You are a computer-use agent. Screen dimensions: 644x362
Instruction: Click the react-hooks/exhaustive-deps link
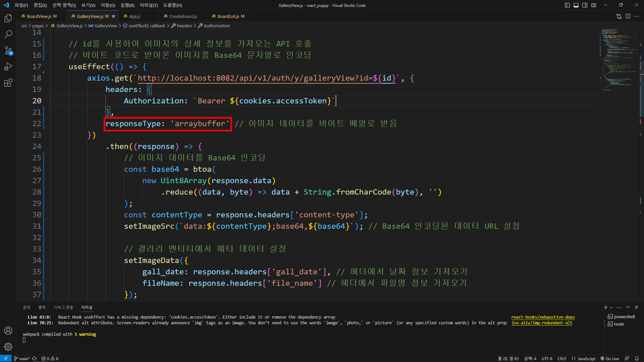coord(543,317)
